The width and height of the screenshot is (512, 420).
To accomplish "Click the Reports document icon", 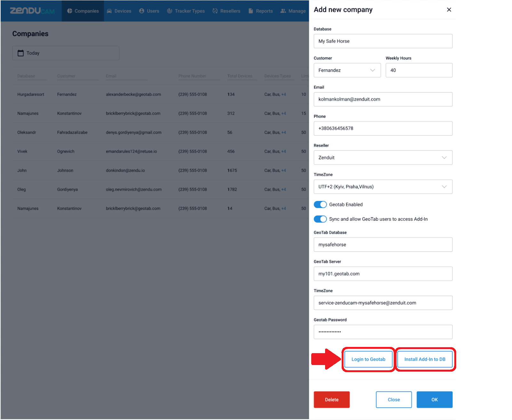I will pos(251,11).
